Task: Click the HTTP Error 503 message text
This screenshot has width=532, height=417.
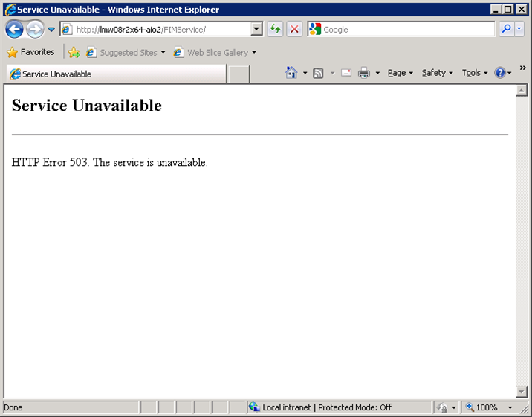Action: coord(109,162)
